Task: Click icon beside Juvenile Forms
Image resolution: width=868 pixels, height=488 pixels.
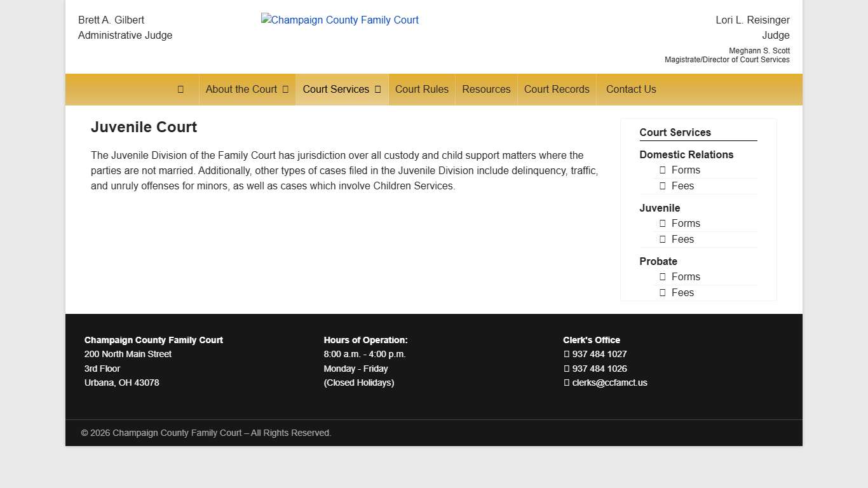Action: click(662, 224)
